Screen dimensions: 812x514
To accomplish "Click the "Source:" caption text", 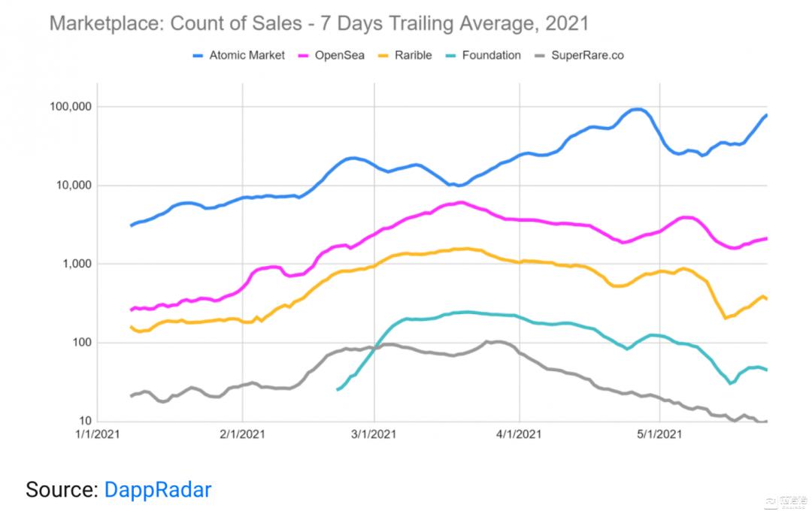I will 62,490.
